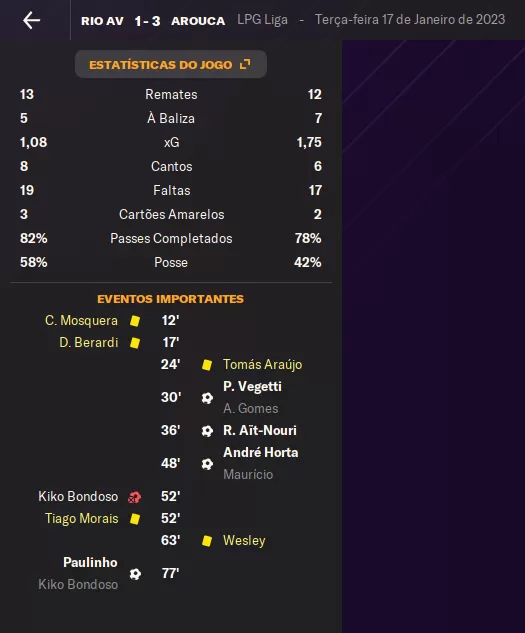Screen dimensions: 525x633
Task: Select the AROUCA team name
Action: 198,21
